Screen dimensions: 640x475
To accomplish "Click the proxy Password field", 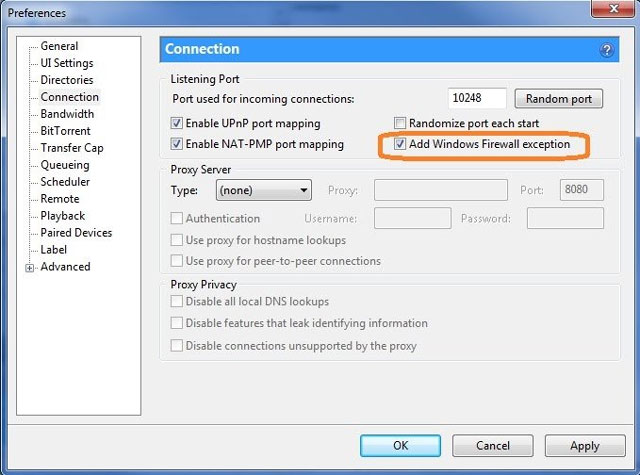I will pyautogui.click(x=565, y=218).
